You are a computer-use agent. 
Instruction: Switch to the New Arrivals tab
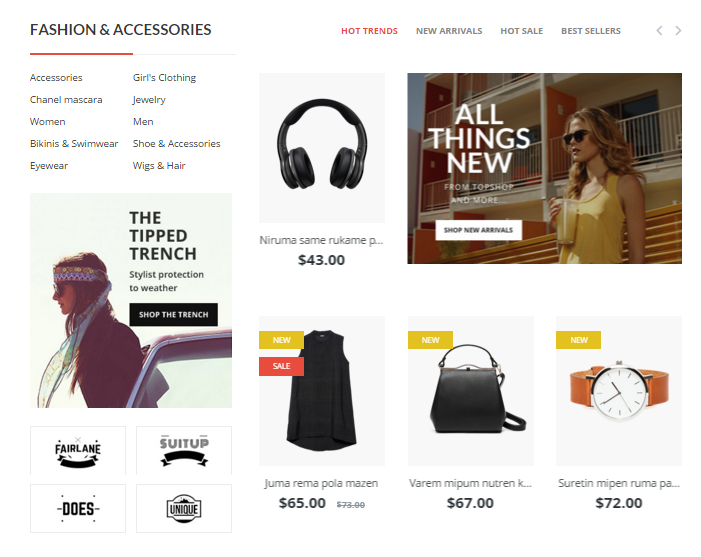coord(449,31)
